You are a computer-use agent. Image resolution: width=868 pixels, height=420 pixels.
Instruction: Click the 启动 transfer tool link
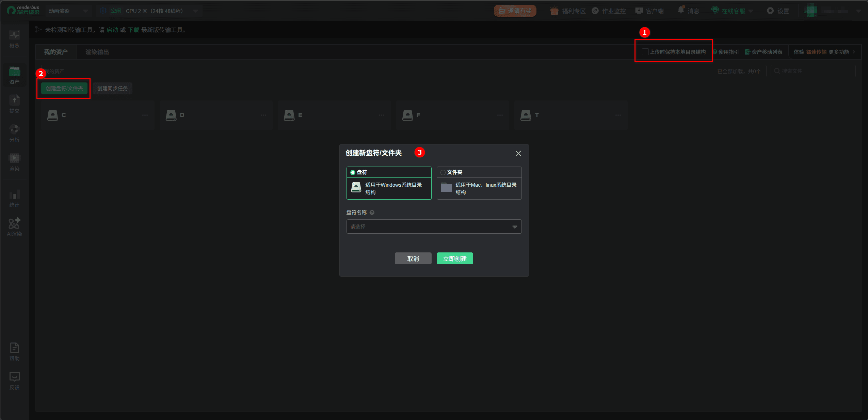112,30
